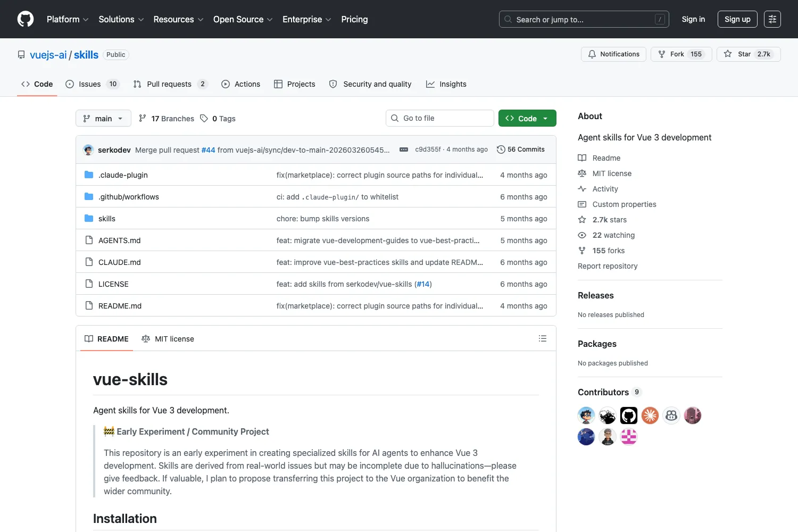The image size is (798, 532).
Task: Open the Contributors heading link
Action: pyautogui.click(x=610, y=392)
